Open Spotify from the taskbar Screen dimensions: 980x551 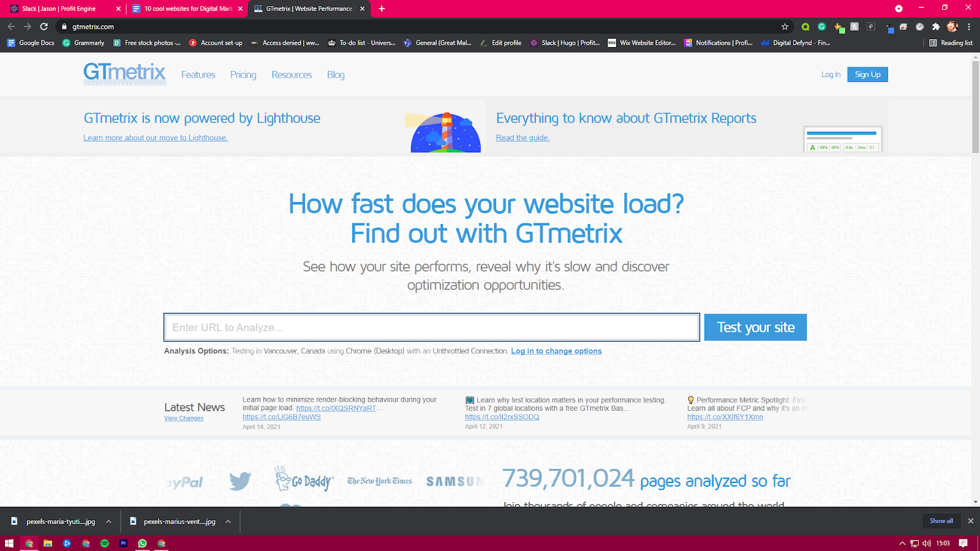click(105, 543)
